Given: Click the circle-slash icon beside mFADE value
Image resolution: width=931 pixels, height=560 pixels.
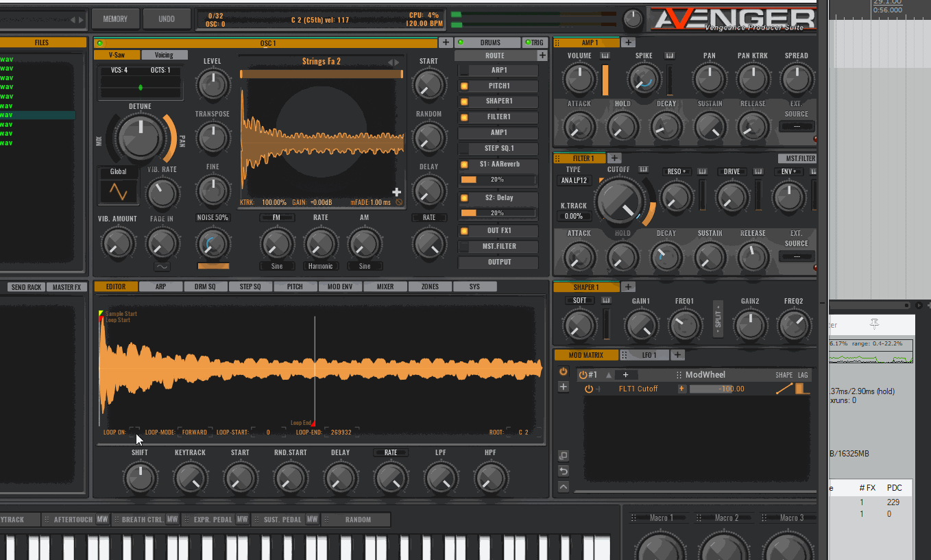Looking at the screenshot, I should coord(399,203).
